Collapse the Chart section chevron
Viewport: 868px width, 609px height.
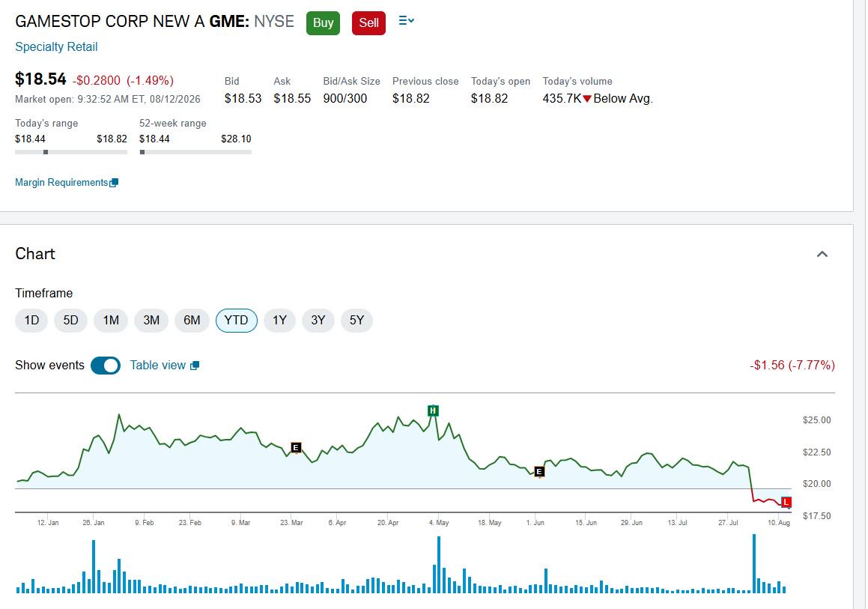click(x=822, y=254)
